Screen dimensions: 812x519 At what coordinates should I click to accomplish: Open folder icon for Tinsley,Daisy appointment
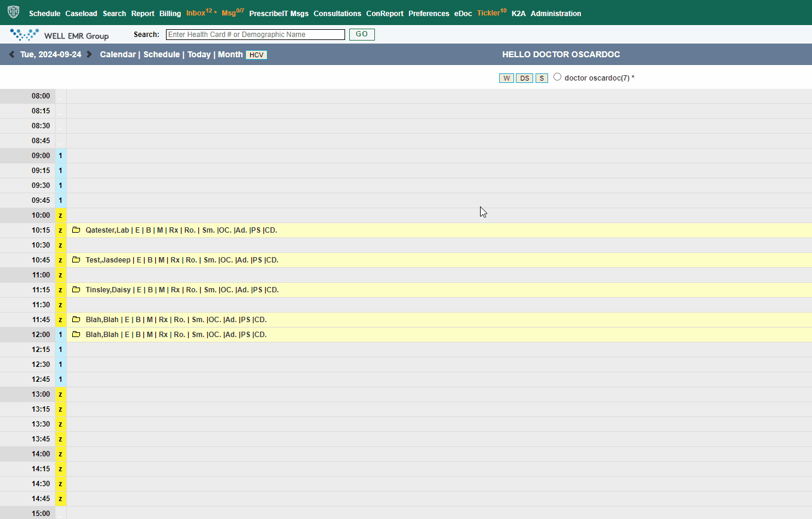(x=76, y=290)
